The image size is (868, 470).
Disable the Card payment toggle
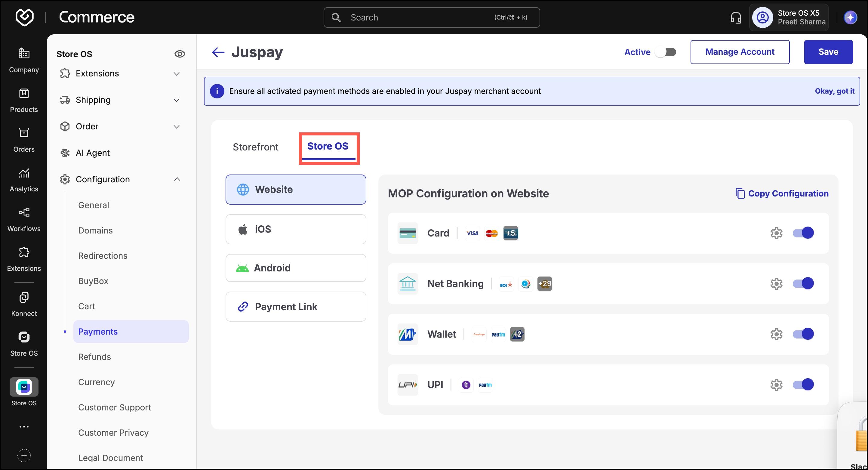click(803, 233)
